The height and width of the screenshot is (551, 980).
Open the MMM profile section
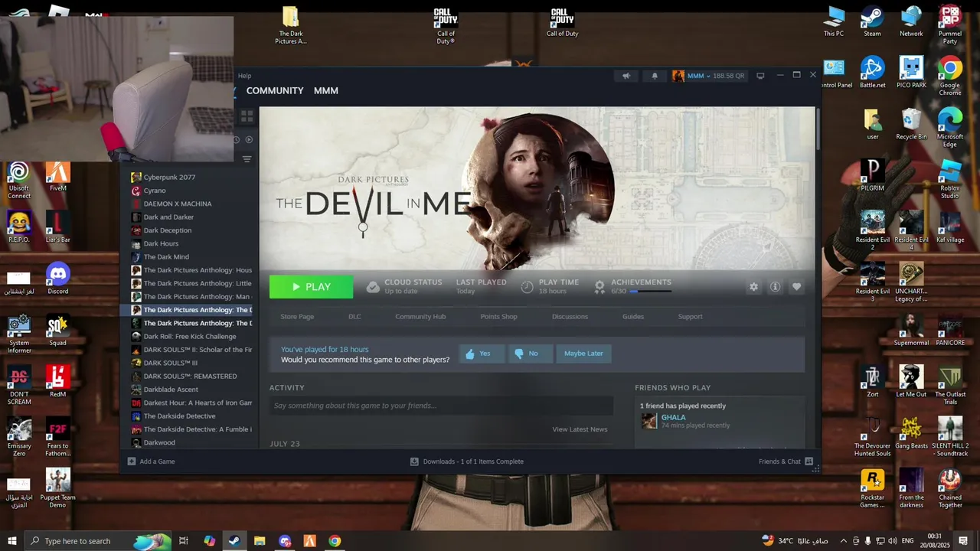[326, 90]
